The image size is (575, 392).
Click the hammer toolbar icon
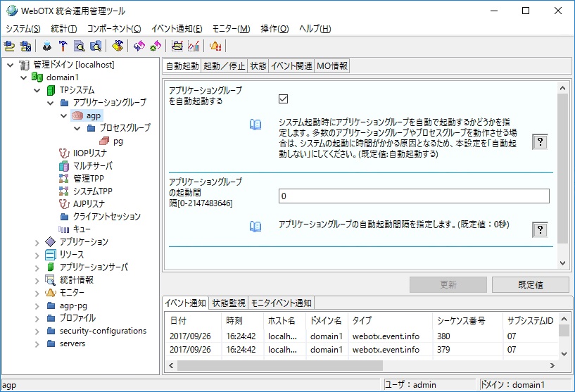pyautogui.click(x=63, y=46)
